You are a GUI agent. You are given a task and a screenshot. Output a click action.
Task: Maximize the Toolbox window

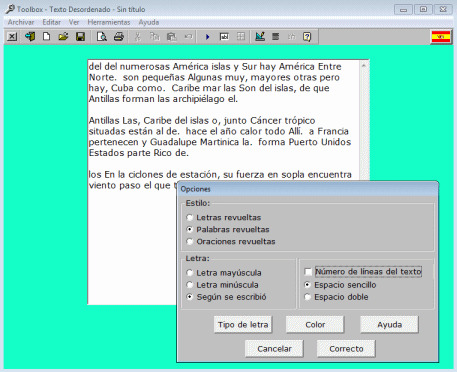423,9
